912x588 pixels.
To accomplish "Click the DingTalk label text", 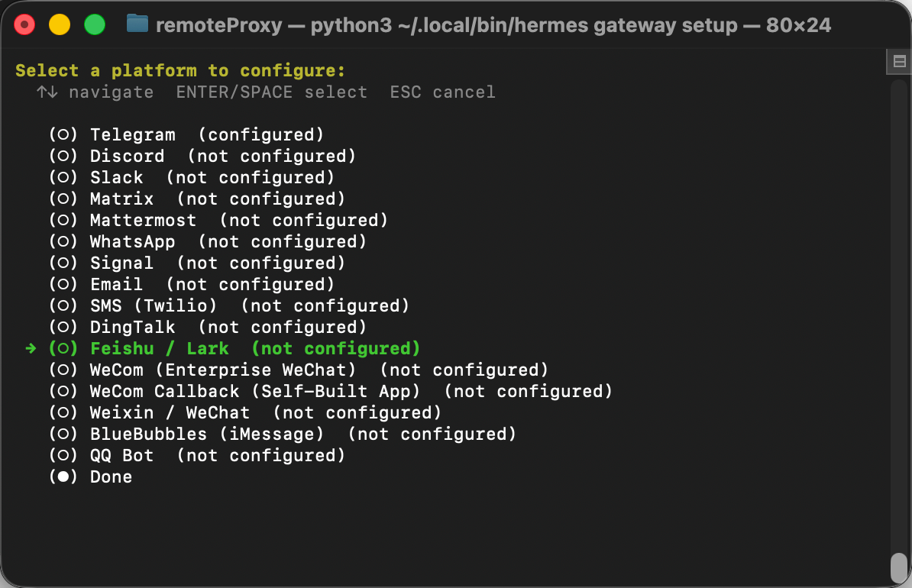I will pyautogui.click(x=133, y=328).
